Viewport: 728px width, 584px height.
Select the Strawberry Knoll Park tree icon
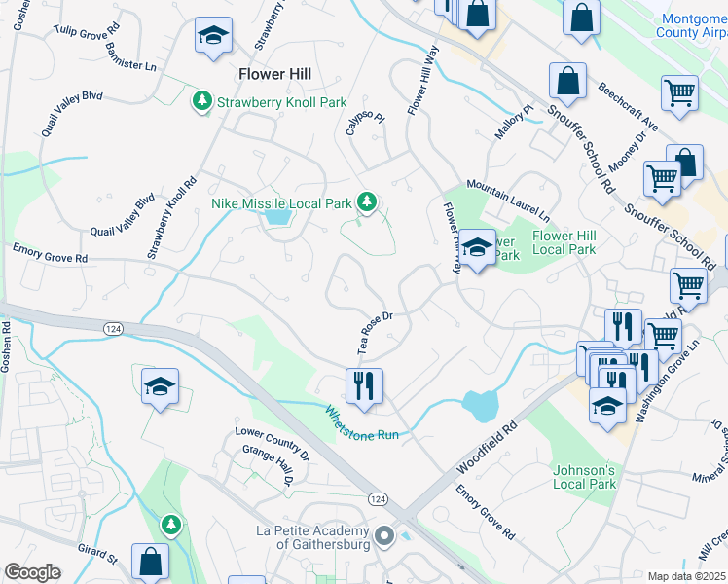202,100
